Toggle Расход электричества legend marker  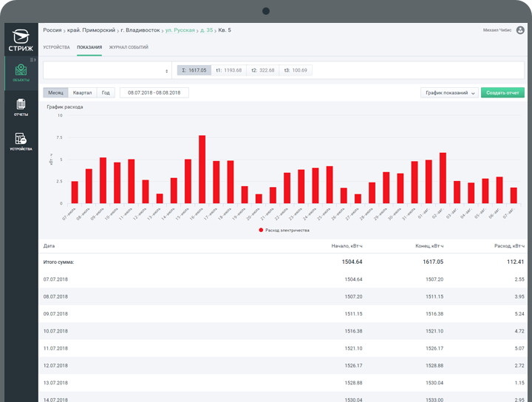(x=261, y=230)
